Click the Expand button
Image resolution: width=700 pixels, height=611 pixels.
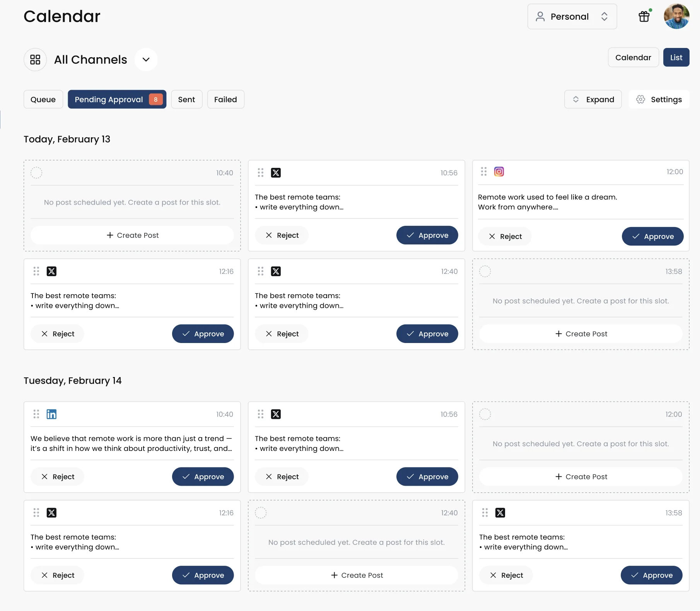point(593,99)
